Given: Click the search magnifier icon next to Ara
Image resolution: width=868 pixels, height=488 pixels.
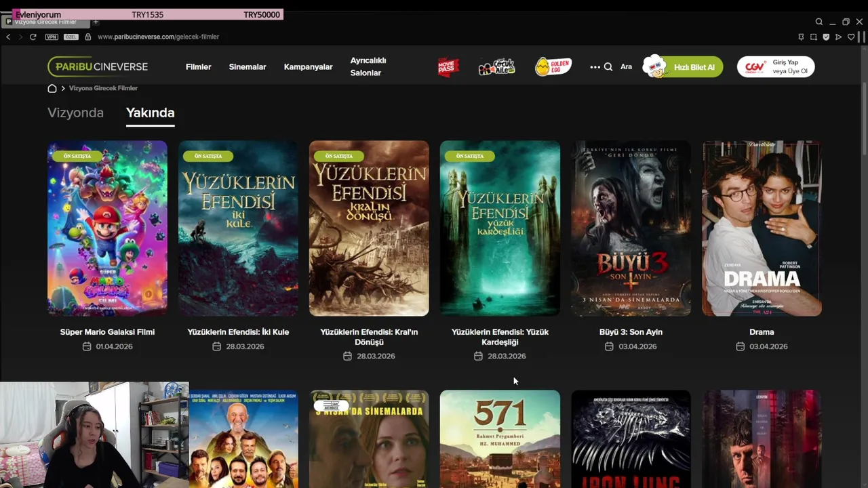Looking at the screenshot, I should pyautogui.click(x=608, y=67).
